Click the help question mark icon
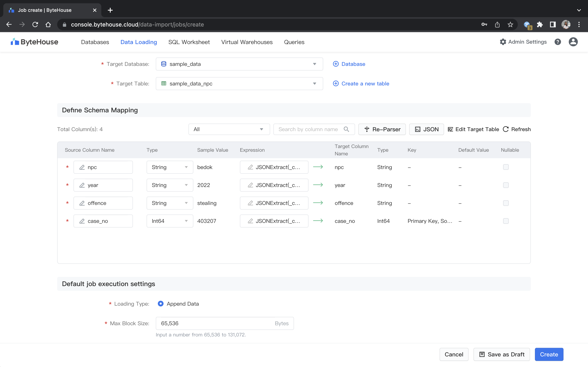The image size is (588, 367). point(558,42)
